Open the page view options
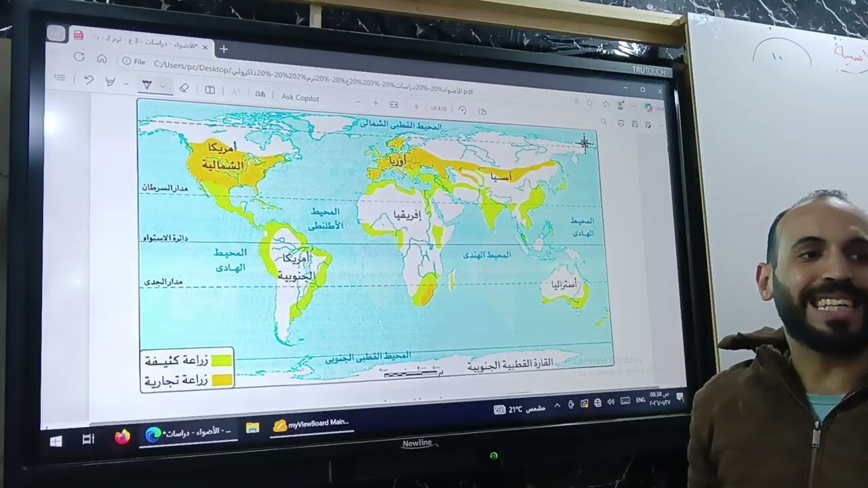This screenshot has width=868, height=488. pyautogui.click(x=482, y=111)
